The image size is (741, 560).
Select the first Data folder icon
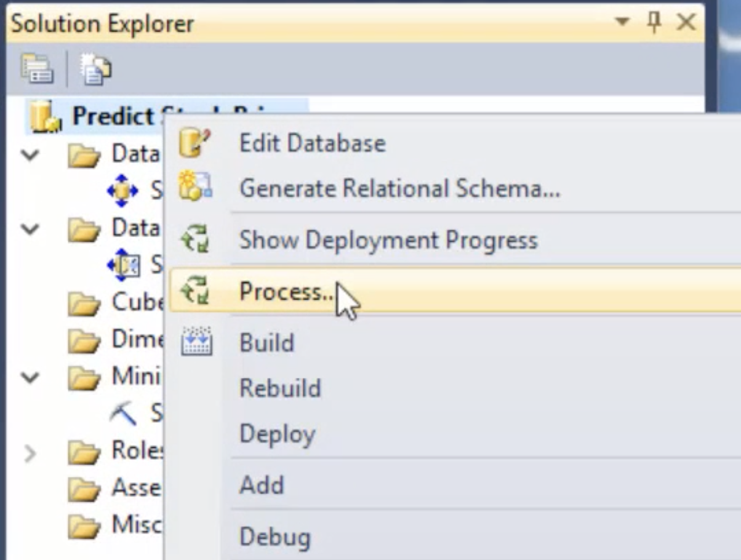pyautogui.click(x=84, y=156)
